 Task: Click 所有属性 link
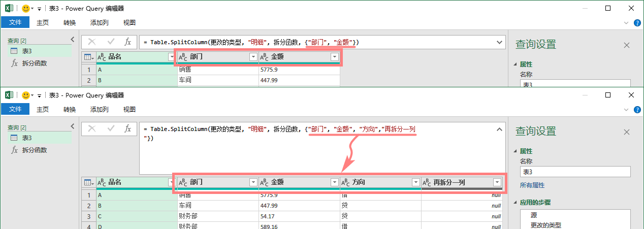click(x=532, y=185)
